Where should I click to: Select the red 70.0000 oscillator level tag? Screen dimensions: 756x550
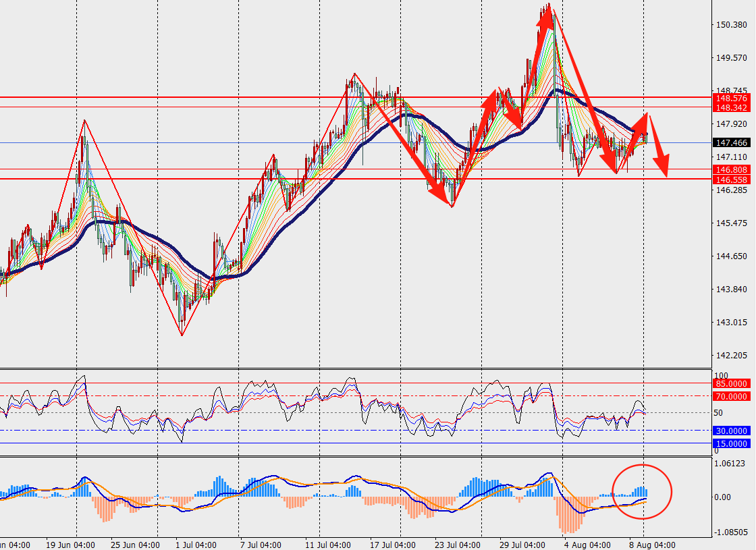(x=732, y=397)
